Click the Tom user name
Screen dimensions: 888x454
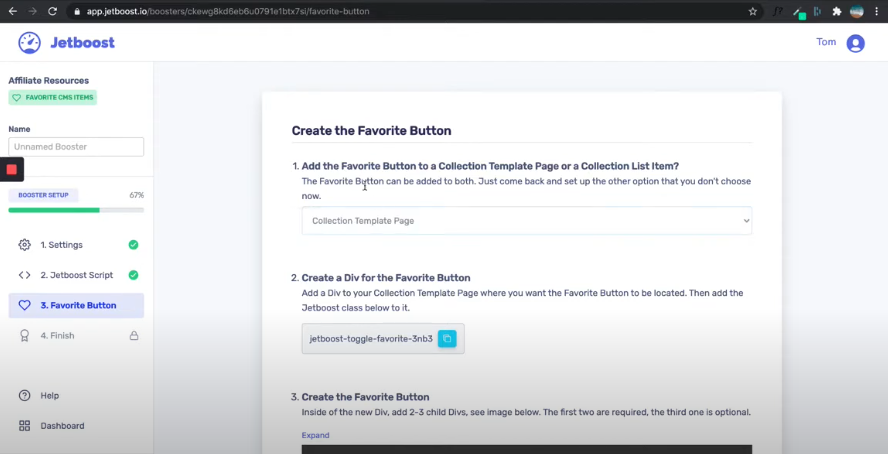click(x=826, y=42)
